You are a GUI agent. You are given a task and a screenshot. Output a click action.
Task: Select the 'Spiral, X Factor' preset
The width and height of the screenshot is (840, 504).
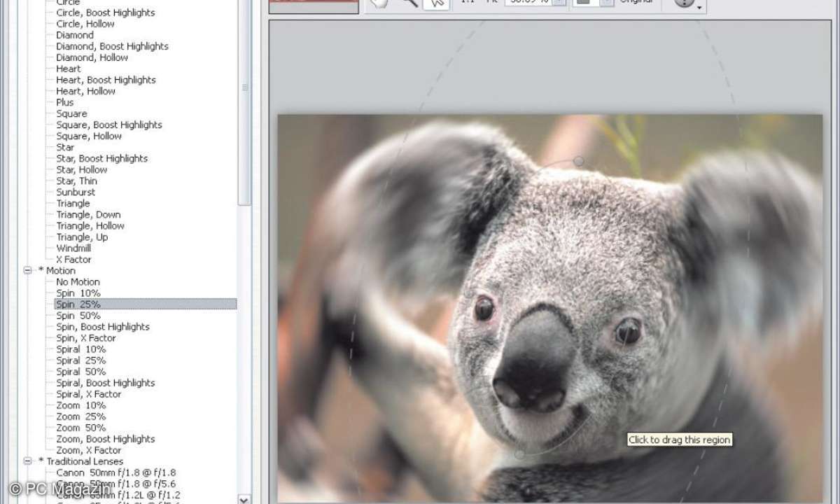pyautogui.click(x=89, y=393)
